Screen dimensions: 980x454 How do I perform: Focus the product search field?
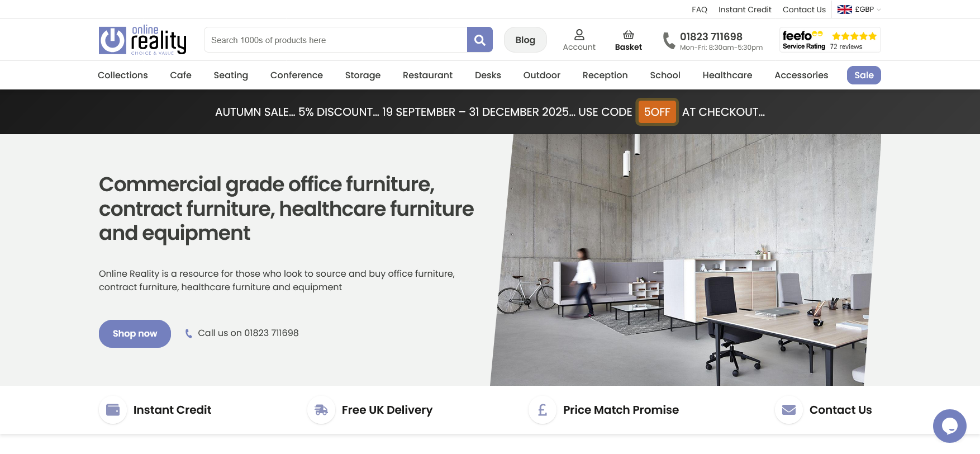335,40
